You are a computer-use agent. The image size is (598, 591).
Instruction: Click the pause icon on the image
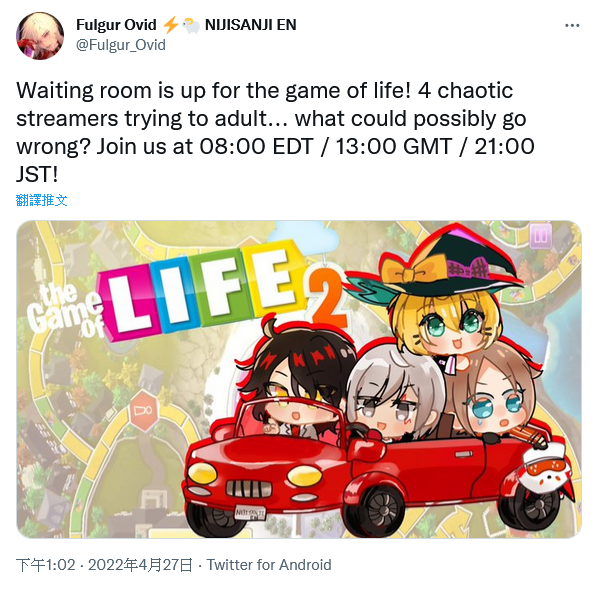540,236
